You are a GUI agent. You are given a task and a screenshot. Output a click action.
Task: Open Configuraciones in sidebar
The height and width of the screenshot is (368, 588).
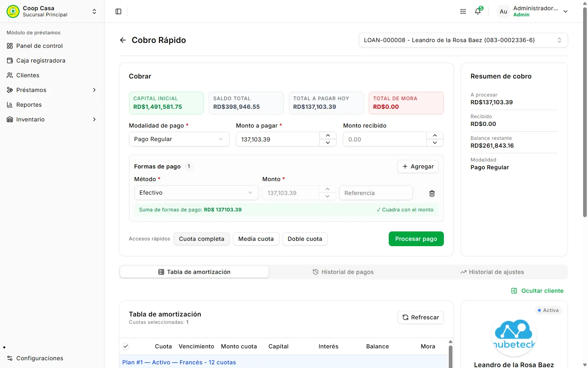[x=52, y=358]
